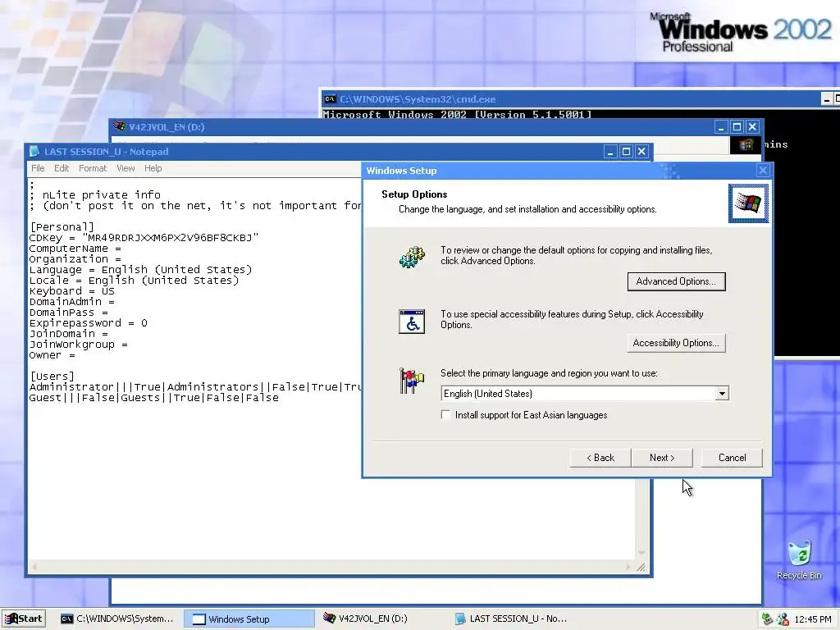Cancel the Windows Setup wizard
The height and width of the screenshot is (630, 840).
732,458
